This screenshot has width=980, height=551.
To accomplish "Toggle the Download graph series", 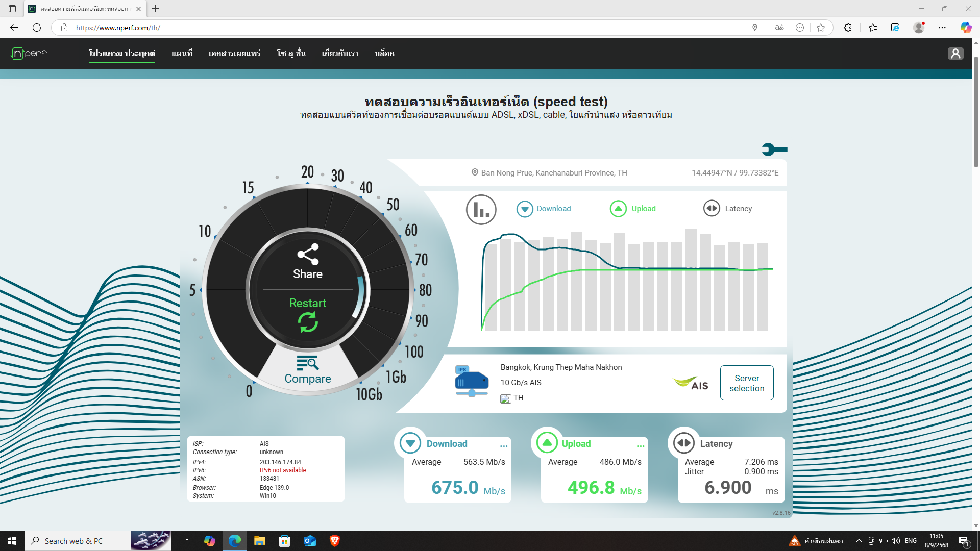I will point(525,209).
